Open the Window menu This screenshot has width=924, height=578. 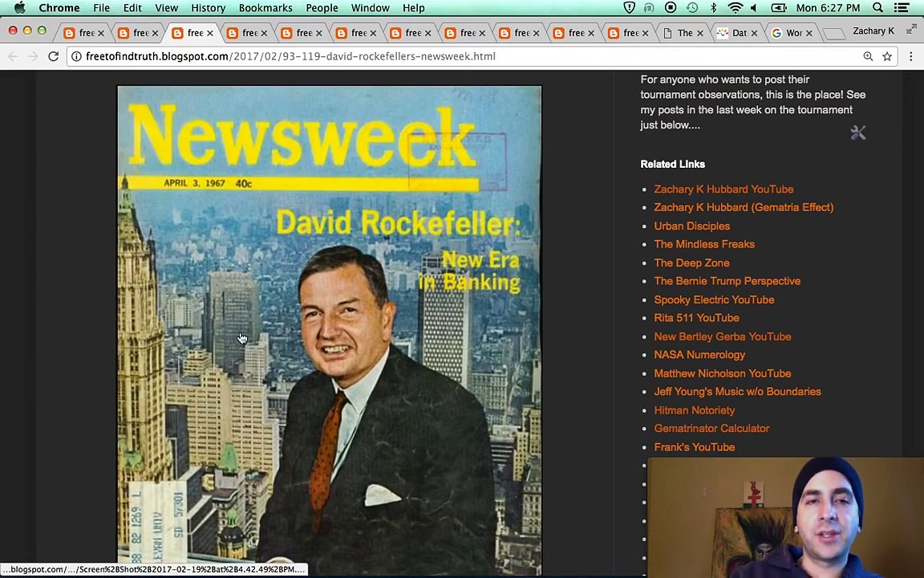coord(370,8)
